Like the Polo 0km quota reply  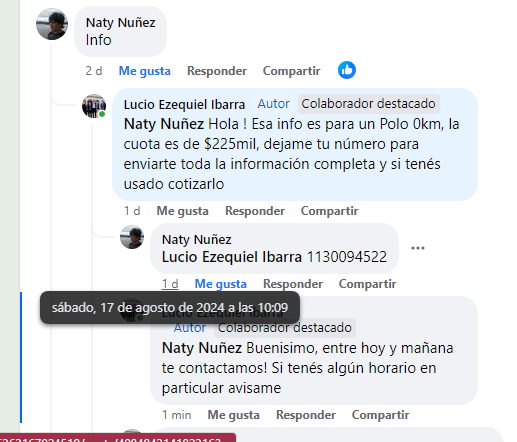pos(183,211)
